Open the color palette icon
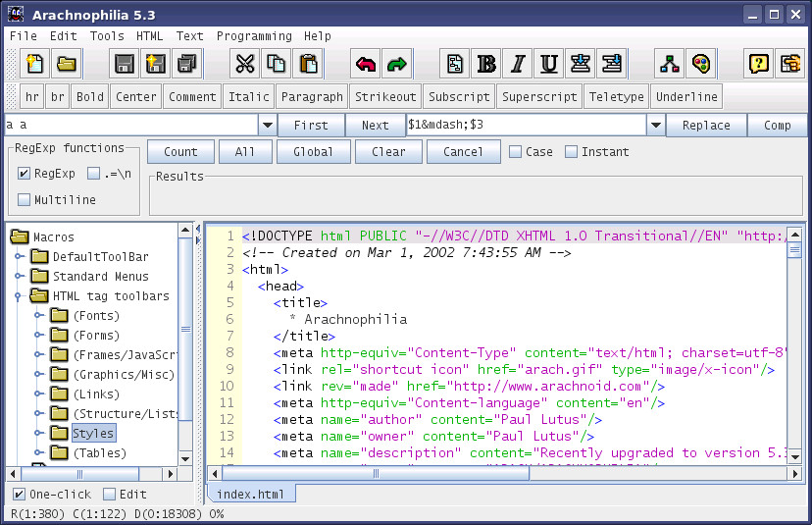This screenshot has width=812, height=525. click(701, 64)
